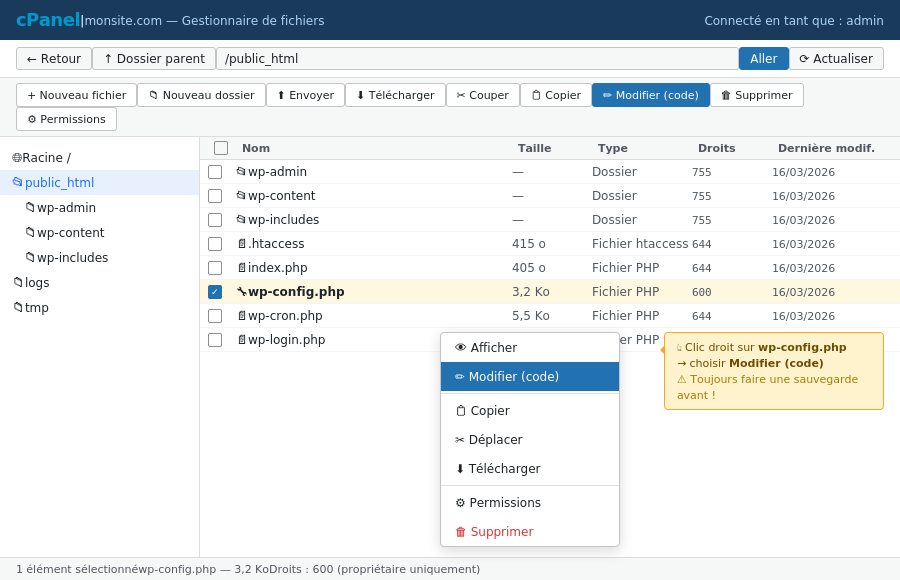The width and height of the screenshot is (900, 580).
Task: Click the refresh icon on Actualiser button
Action: pyautogui.click(x=804, y=59)
